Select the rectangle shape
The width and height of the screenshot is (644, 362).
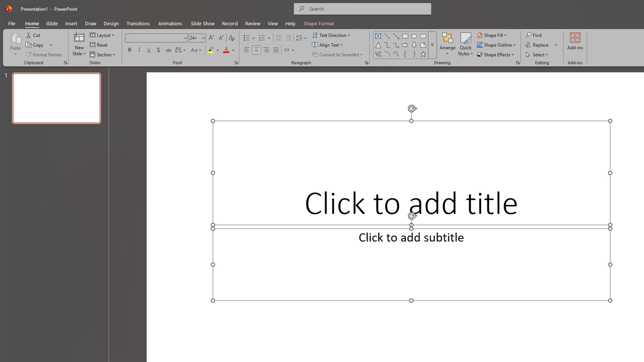(405, 36)
